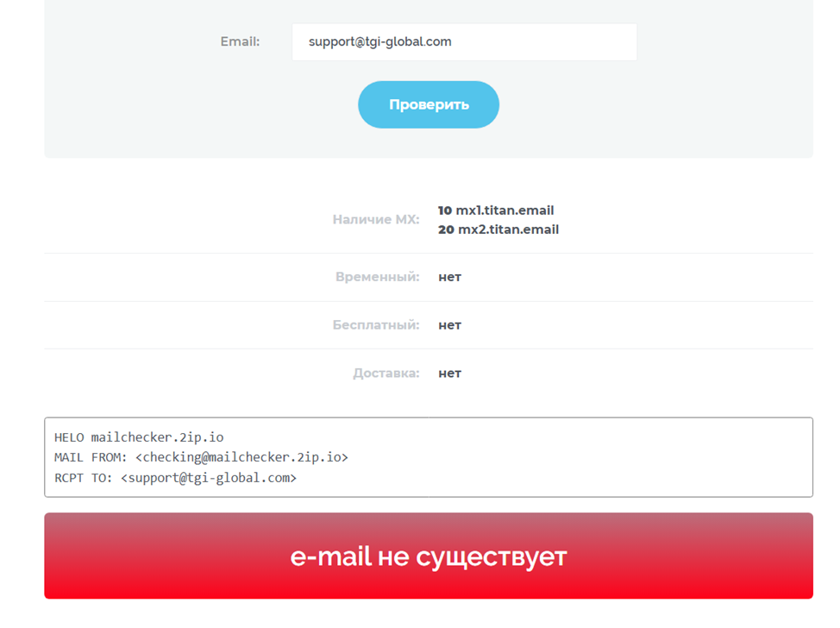The height and width of the screenshot is (628, 840).
Task: Click the MAIL FROM checking@mailchecker.2ip.io line
Action: pyautogui.click(x=201, y=457)
